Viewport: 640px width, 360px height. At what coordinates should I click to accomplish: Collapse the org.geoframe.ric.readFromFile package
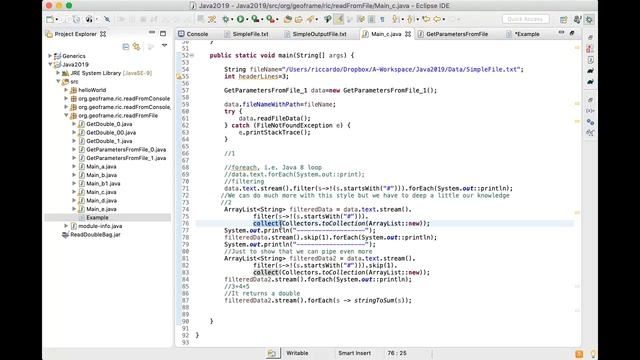click(x=66, y=116)
